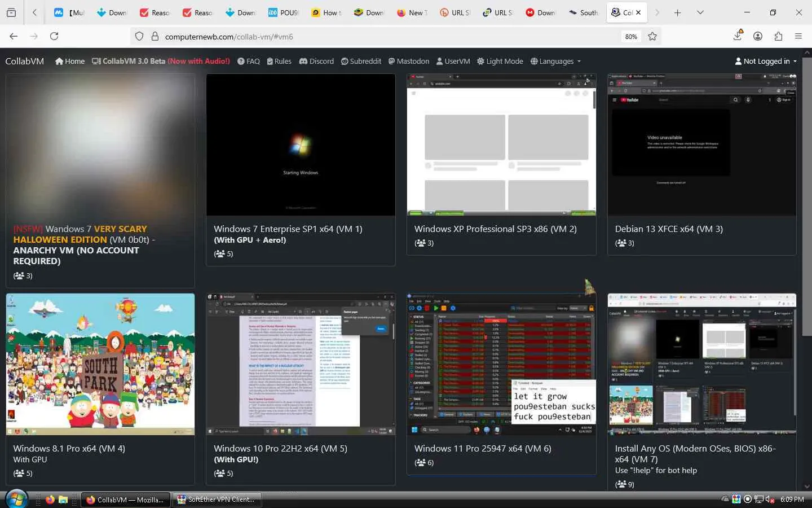Launch Firefox from the quick launch bar
Viewport: 812px width, 508px height.
(x=50, y=500)
